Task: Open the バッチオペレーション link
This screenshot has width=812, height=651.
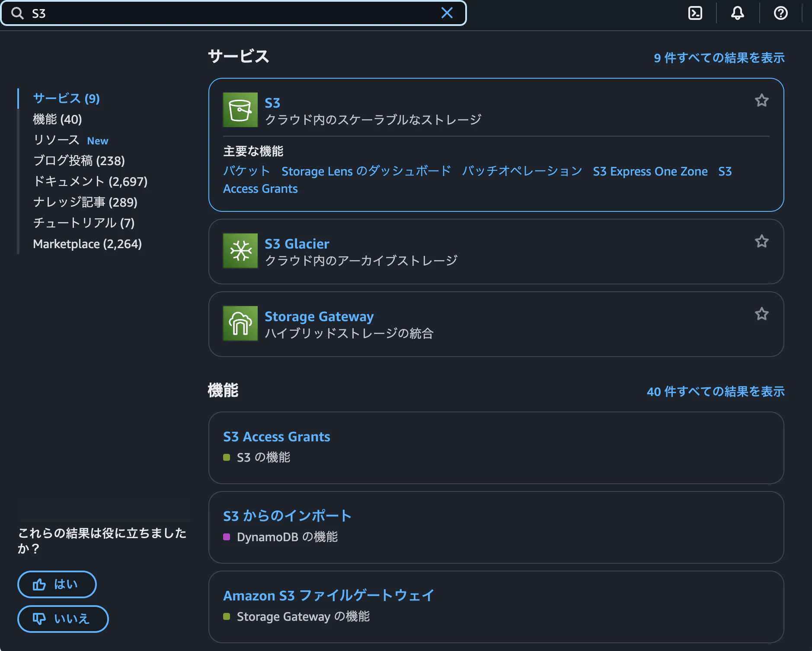Action: [522, 171]
